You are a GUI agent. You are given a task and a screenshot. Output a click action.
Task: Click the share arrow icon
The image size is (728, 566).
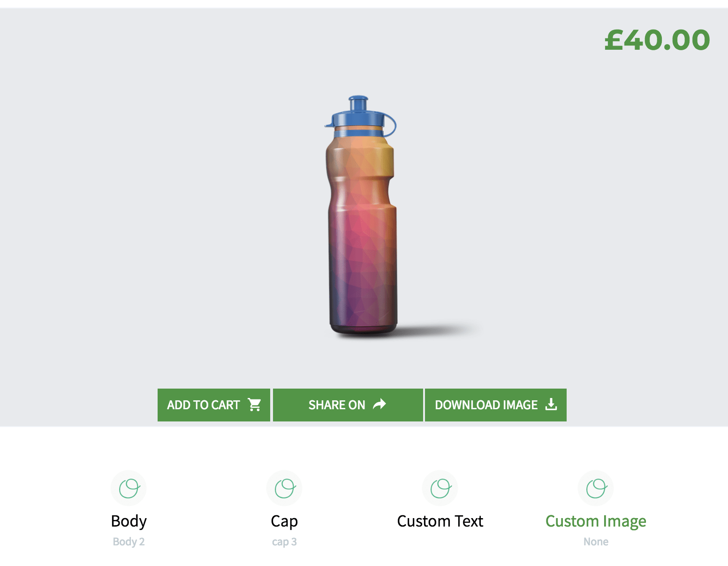click(x=379, y=405)
